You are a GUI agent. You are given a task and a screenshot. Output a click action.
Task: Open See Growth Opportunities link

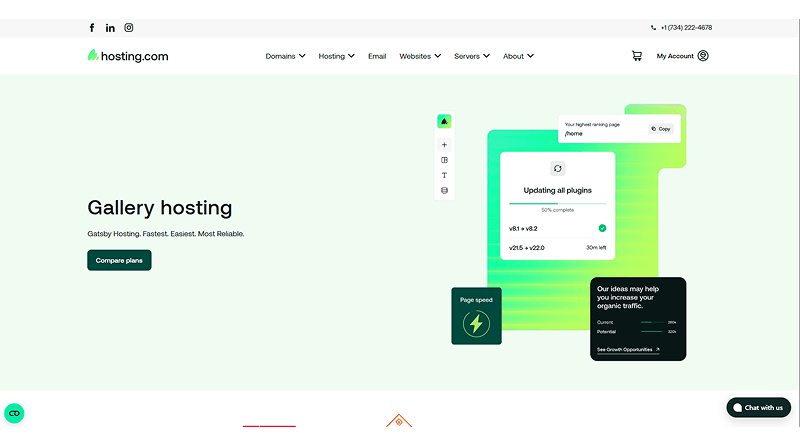628,350
